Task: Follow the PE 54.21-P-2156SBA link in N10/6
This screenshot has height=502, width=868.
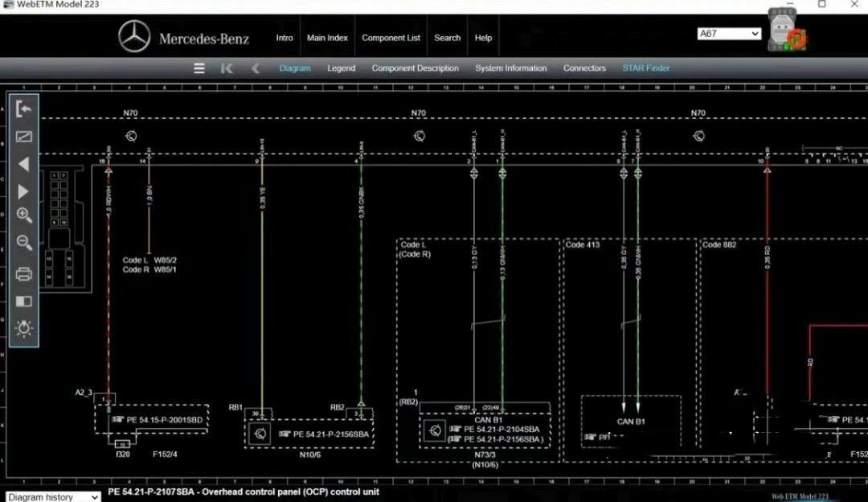Action: tap(331, 434)
